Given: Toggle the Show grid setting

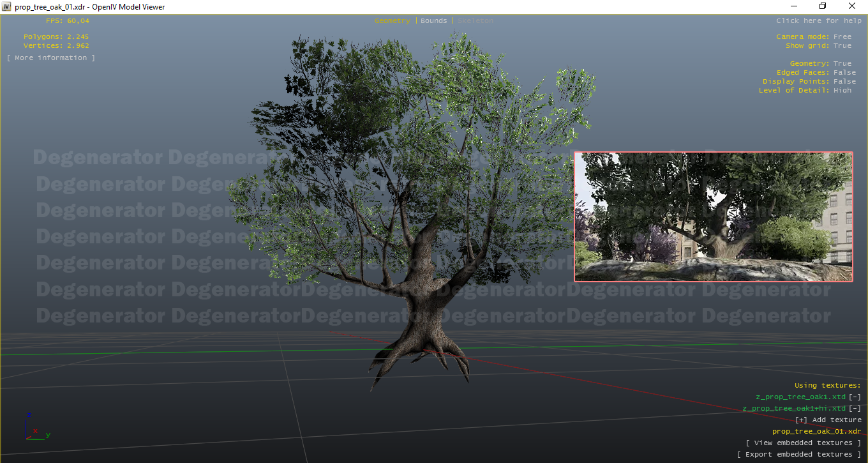Looking at the screenshot, I should click(x=842, y=46).
